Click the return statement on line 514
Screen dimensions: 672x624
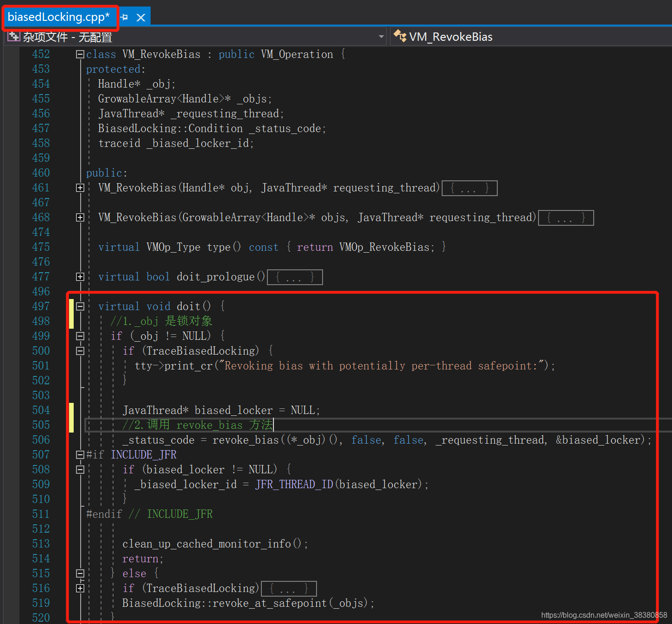click(142, 559)
